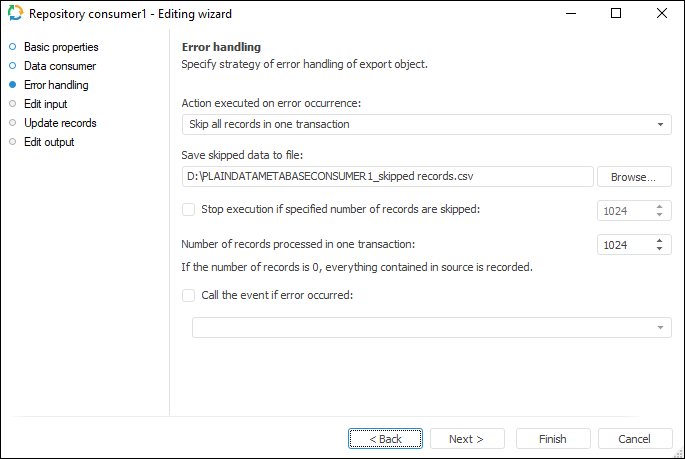
Task: Cancel the editing wizard
Action: 634,439
